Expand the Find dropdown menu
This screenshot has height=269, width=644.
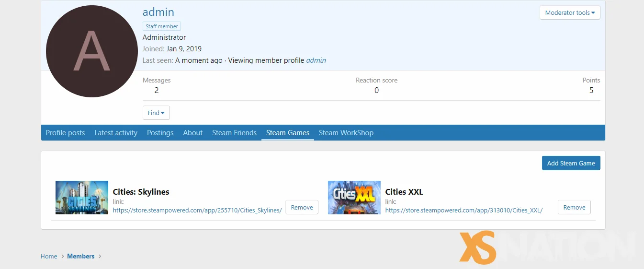[x=156, y=113]
